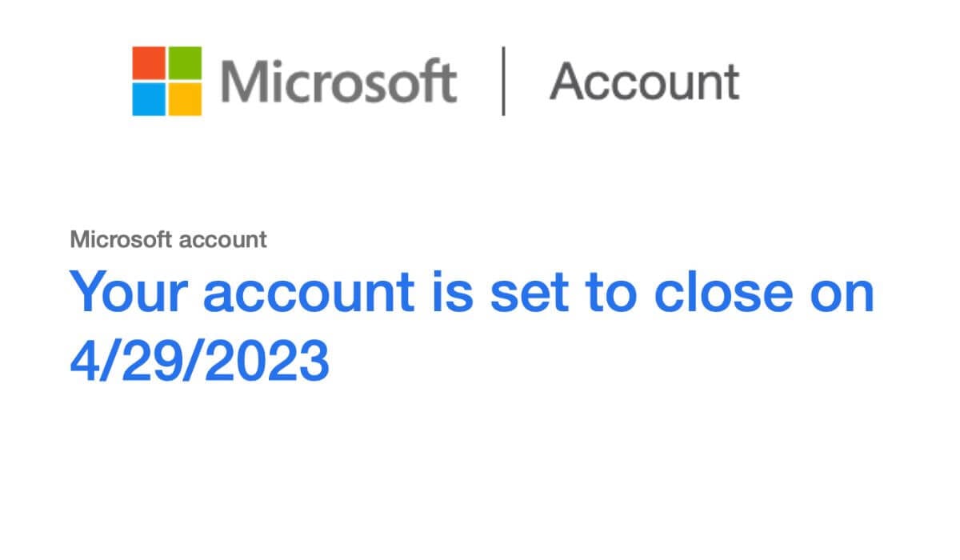Click the word 'account' in blue headline
Viewport: 960px width, 560px height.
click(x=308, y=291)
